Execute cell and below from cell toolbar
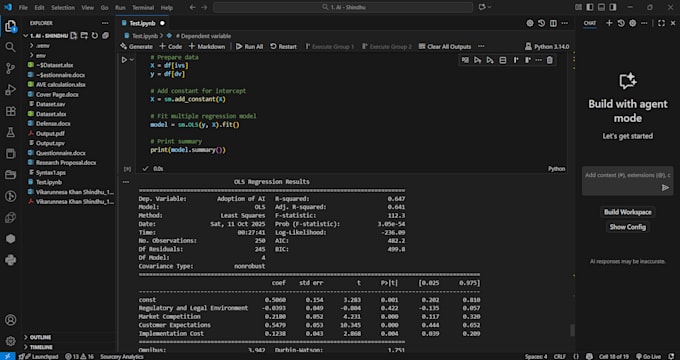Screen dimensions: 680x360 pyautogui.click(x=490, y=60)
